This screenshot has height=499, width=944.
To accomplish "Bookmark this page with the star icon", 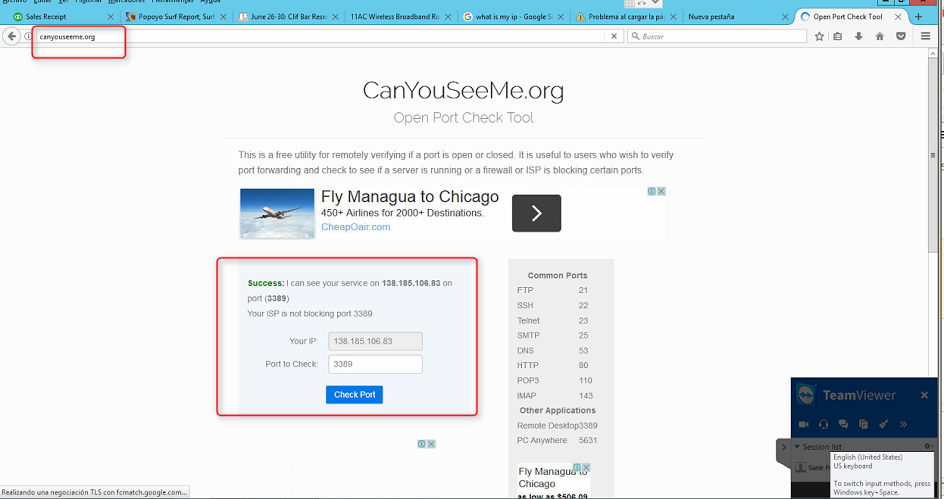I will (x=819, y=36).
